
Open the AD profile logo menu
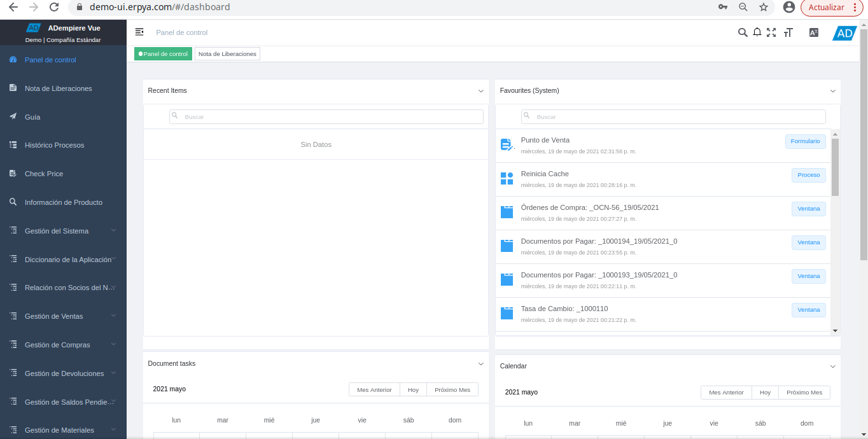(x=844, y=33)
